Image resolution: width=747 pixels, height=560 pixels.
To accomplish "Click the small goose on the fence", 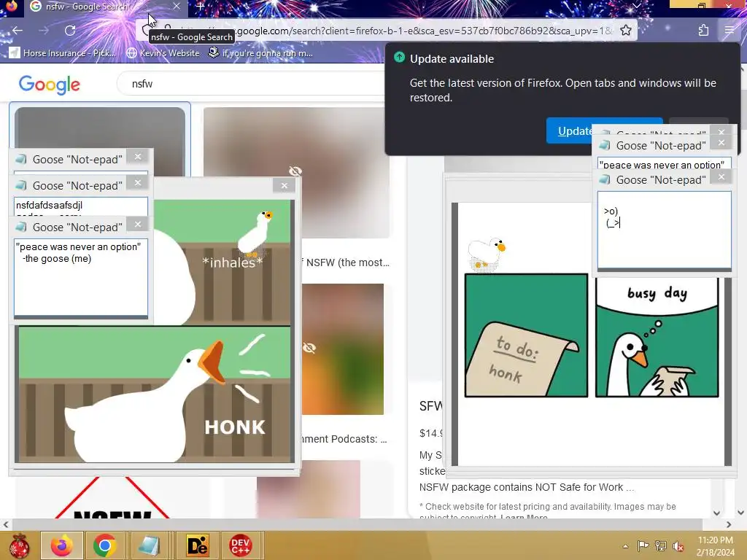I will [x=255, y=233].
